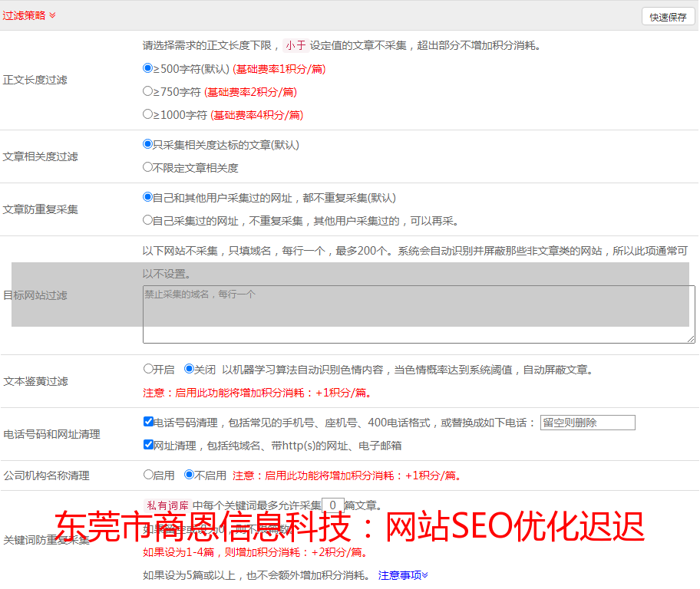Select 不启用 for 公司机构名称清理
700x589 pixels.
click(x=189, y=475)
